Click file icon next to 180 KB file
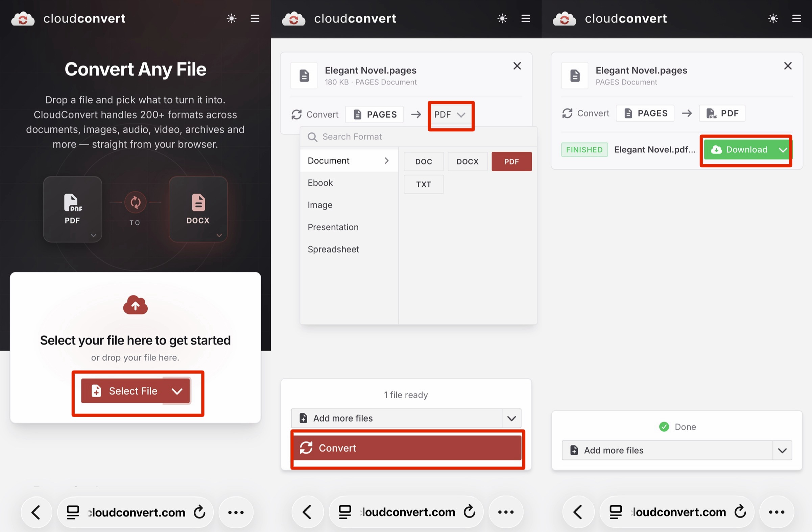 [x=304, y=76]
